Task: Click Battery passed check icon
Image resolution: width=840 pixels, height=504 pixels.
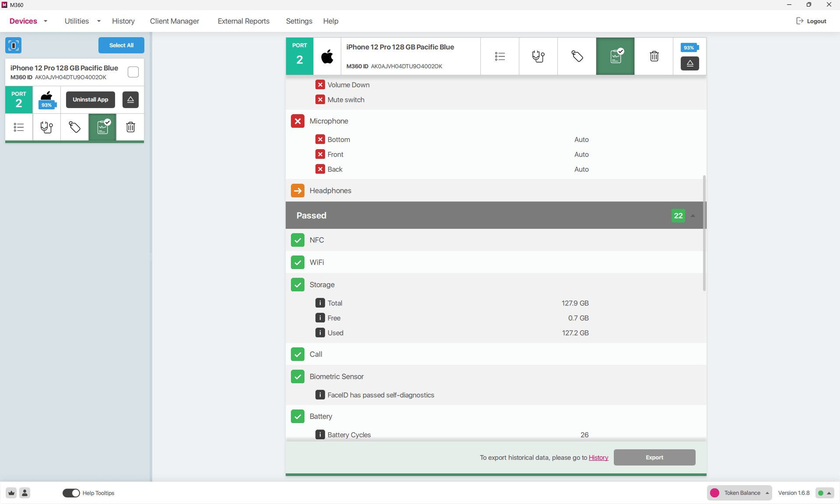Action: tap(297, 416)
